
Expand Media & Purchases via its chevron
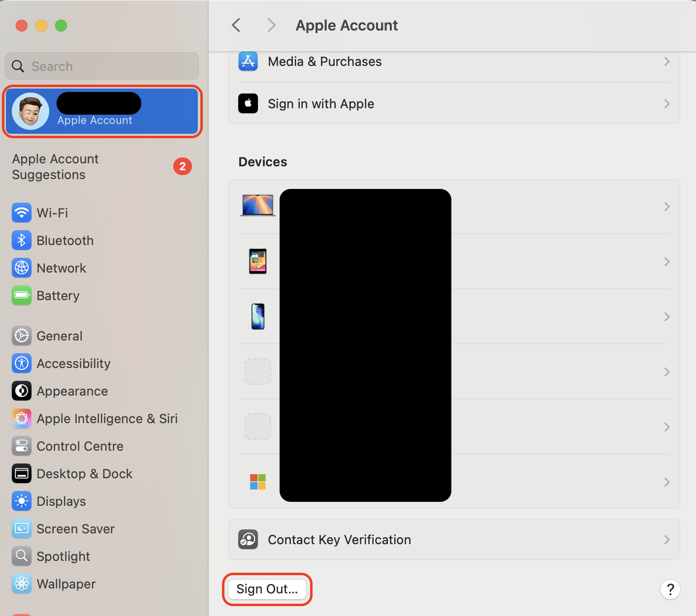667,62
